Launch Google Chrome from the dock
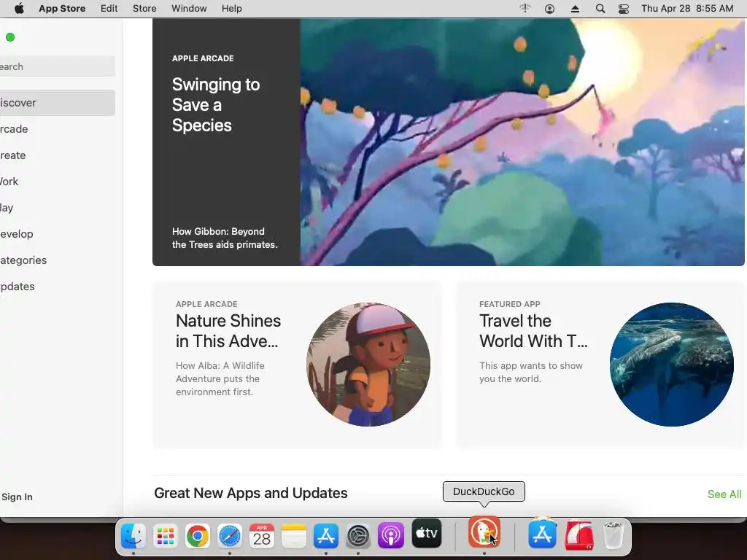Image resolution: width=747 pixels, height=560 pixels. click(x=197, y=536)
